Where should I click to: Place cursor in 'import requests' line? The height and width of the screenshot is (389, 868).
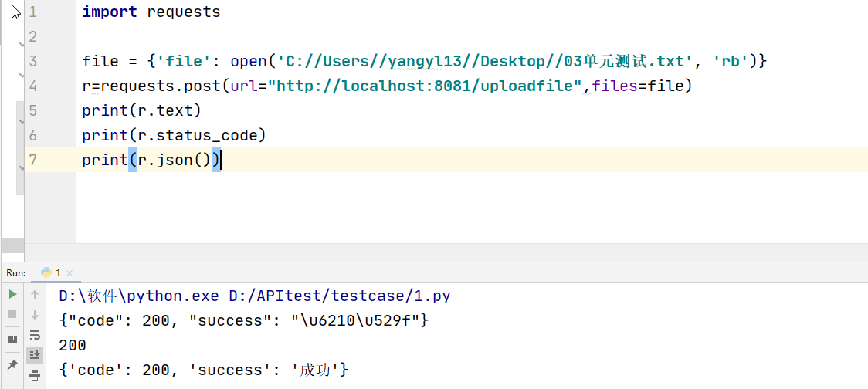pos(151,12)
